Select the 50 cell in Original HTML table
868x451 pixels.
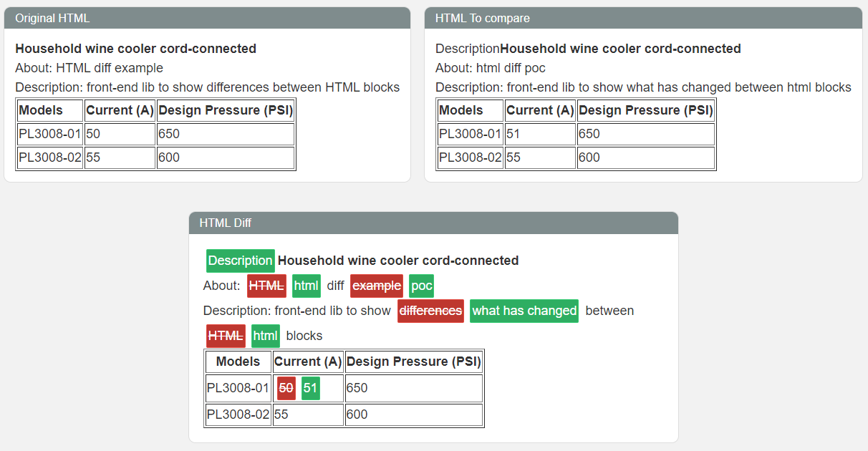(x=120, y=134)
